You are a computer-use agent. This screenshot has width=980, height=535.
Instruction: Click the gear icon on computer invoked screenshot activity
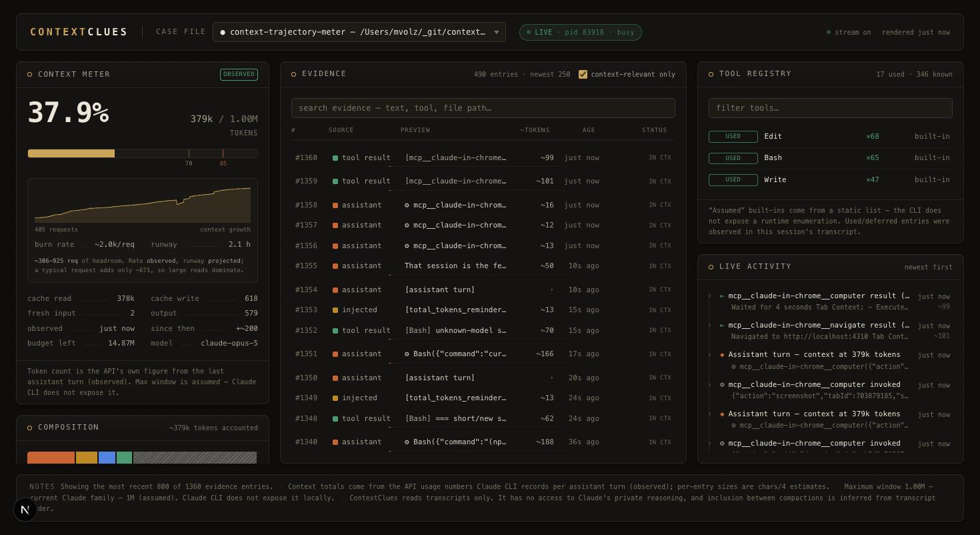[x=722, y=385]
